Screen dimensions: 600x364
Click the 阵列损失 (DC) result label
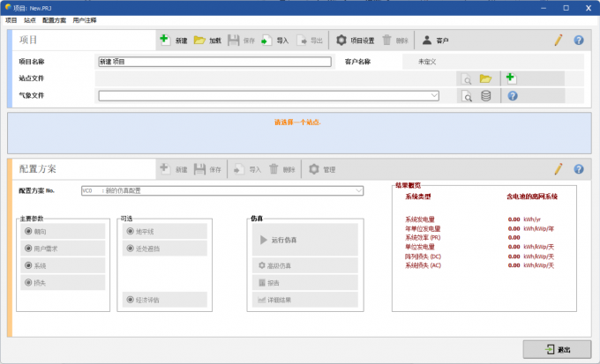coord(423,256)
